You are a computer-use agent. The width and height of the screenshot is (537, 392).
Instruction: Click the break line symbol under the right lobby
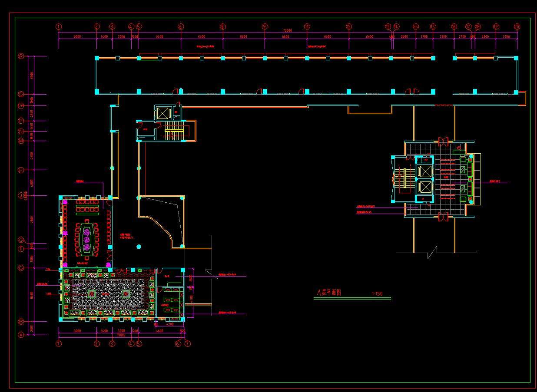click(x=433, y=252)
